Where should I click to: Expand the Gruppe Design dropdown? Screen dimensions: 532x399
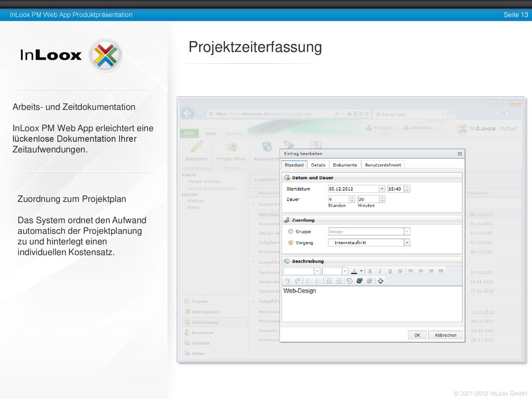407,231
